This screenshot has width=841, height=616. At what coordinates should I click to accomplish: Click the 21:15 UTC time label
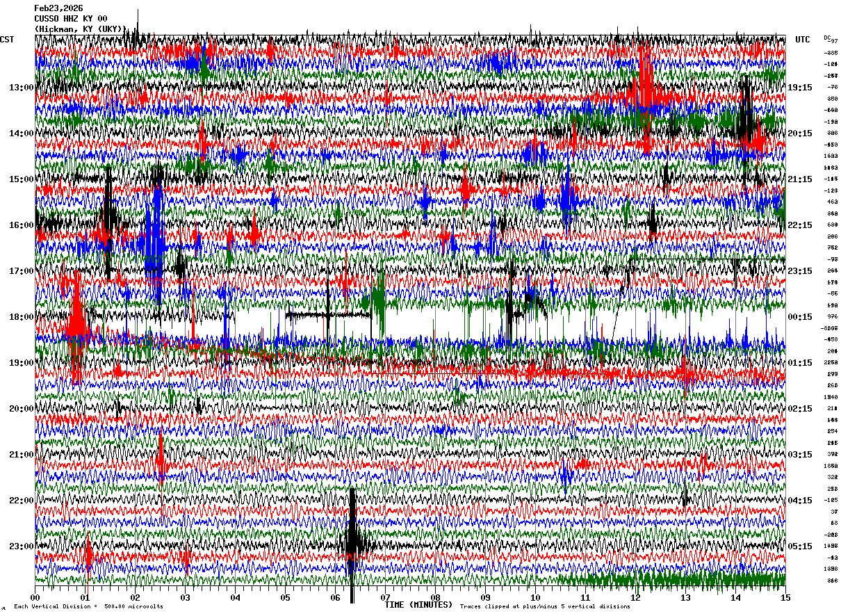tap(800, 179)
